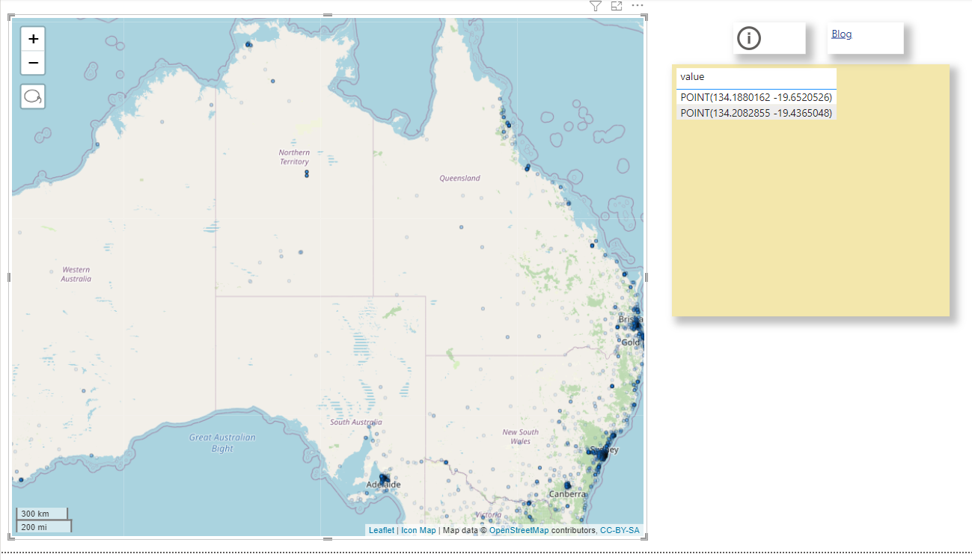Click the circled info icon

pyautogui.click(x=748, y=38)
